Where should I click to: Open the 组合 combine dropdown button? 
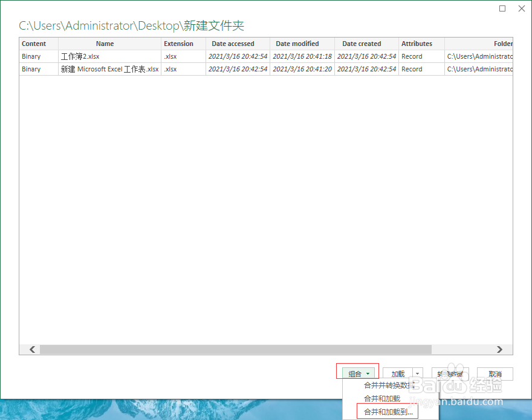pos(359,374)
